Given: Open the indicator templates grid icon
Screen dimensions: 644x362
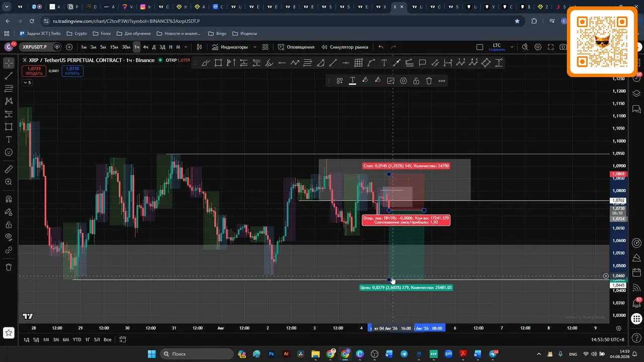Looking at the screenshot, I should [265, 47].
